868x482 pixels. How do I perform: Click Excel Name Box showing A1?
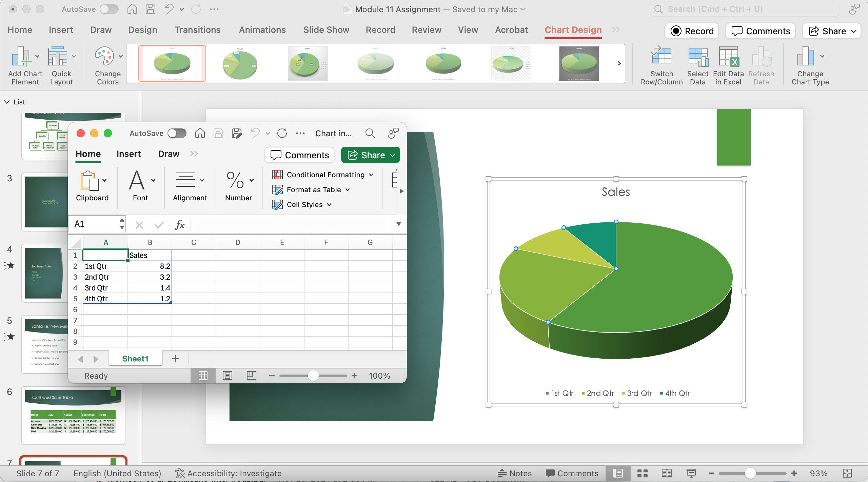click(x=97, y=224)
